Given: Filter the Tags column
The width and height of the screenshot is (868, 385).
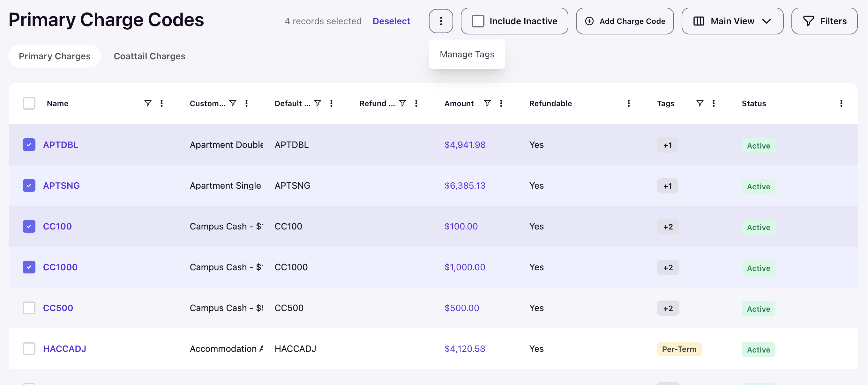Looking at the screenshot, I should pyautogui.click(x=700, y=103).
